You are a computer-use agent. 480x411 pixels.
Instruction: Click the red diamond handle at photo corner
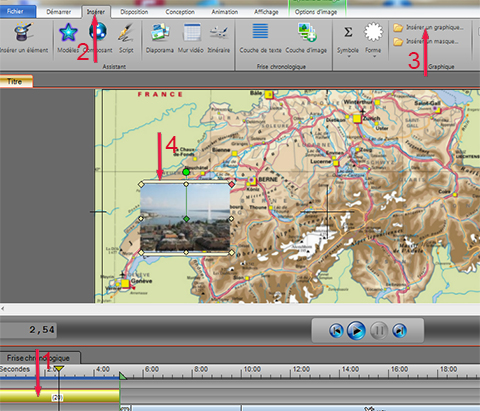pos(232,184)
